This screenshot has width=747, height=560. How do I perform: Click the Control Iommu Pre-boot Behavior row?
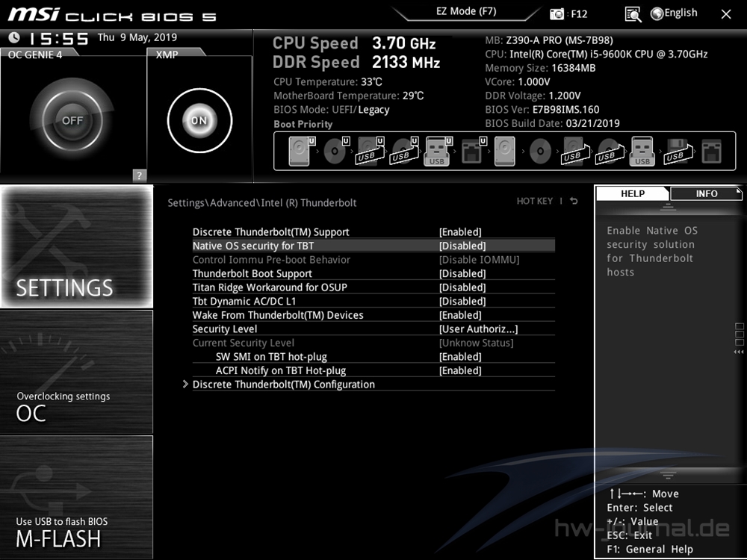click(x=373, y=260)
